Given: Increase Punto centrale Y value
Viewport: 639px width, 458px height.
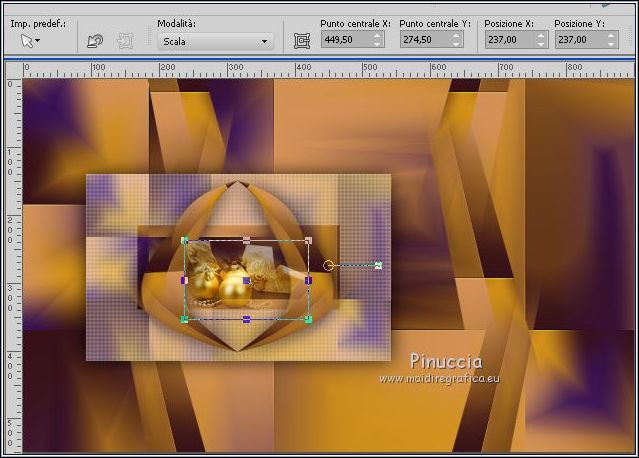Looking at the screenshot, I should click(456, 36).
